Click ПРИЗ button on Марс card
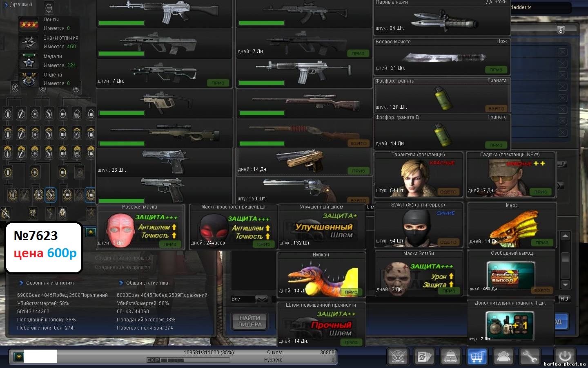588x368 pixels. coord(542,242)
